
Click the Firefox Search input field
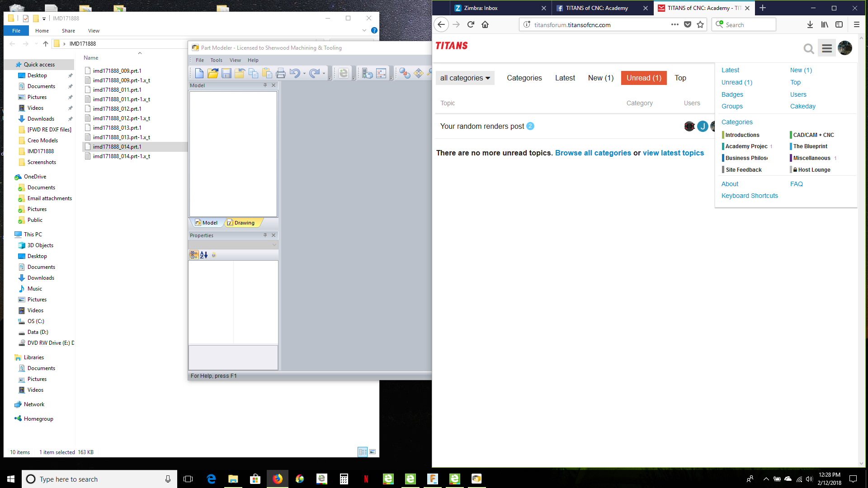(744, 25)
